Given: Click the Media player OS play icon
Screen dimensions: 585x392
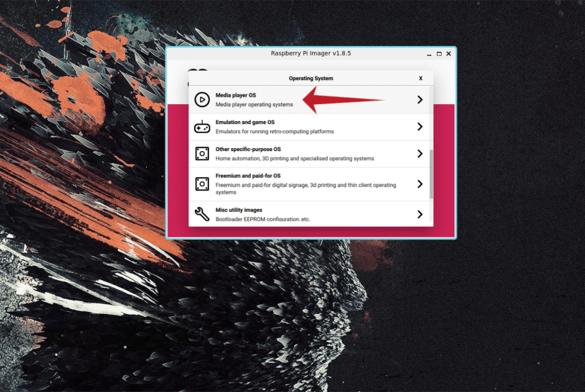Looking at the screenshot, I should click(x=202, y=99).
